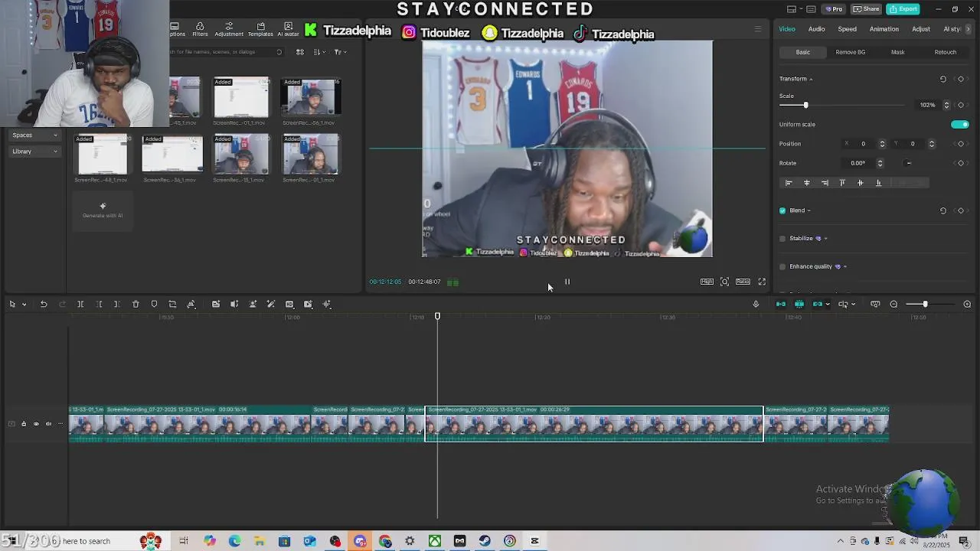Expand the Stabilize options
The height and width of the screenshot is (551, 980).
tap(825, 239)
